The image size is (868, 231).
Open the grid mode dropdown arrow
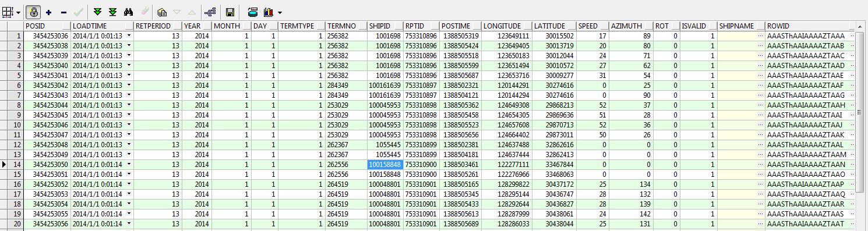pos(19,12)
